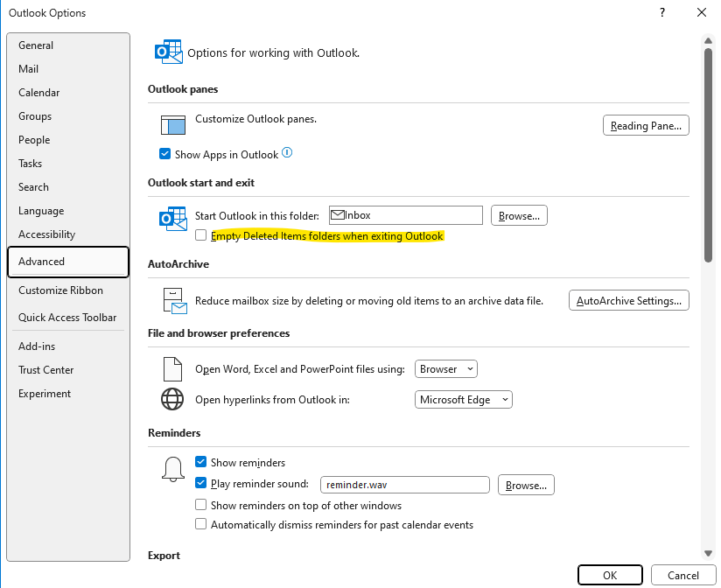Click the Cancel button
Screen dimensions: 721x588
coord(682,575)
